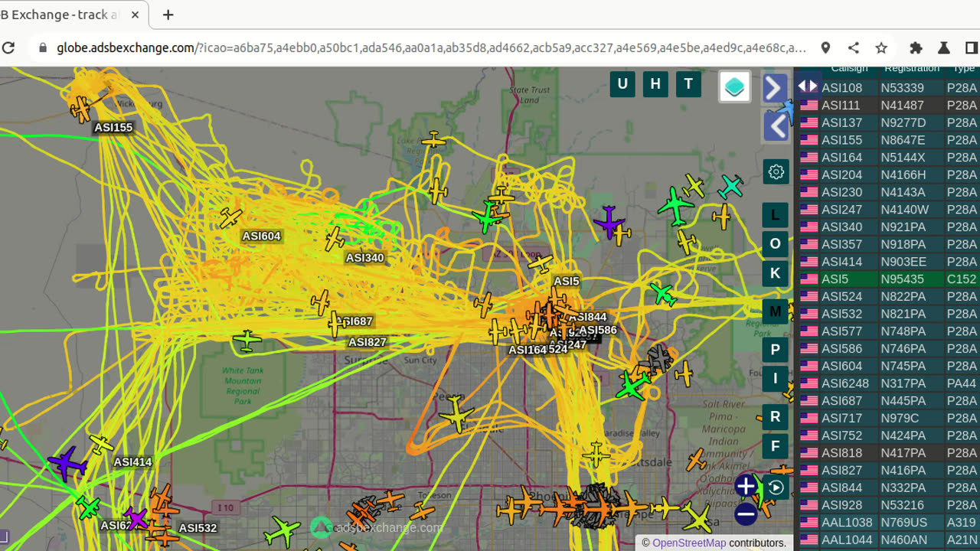Sort table by Registration column header
Viewport: 980px width, 551px height.
(912, 69)
